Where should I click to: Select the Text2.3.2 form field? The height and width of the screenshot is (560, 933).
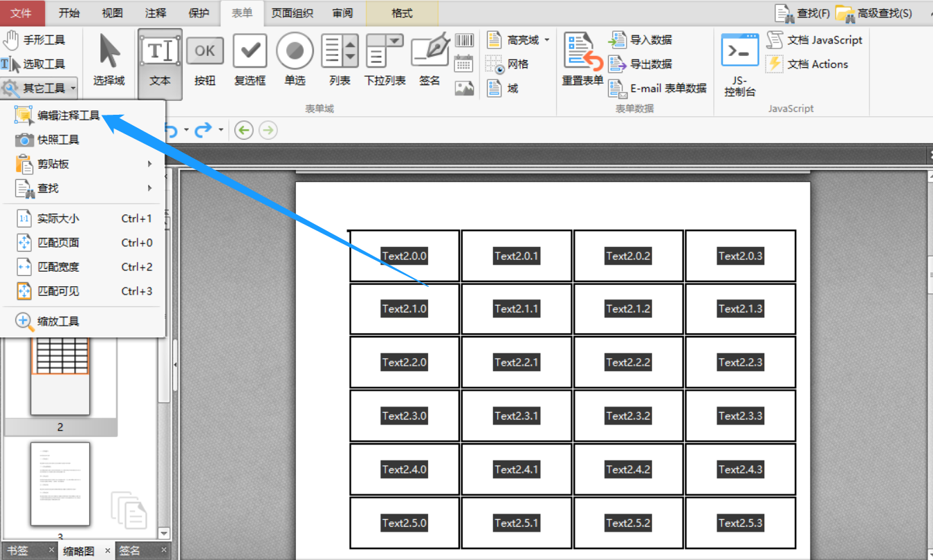point(629,416)
